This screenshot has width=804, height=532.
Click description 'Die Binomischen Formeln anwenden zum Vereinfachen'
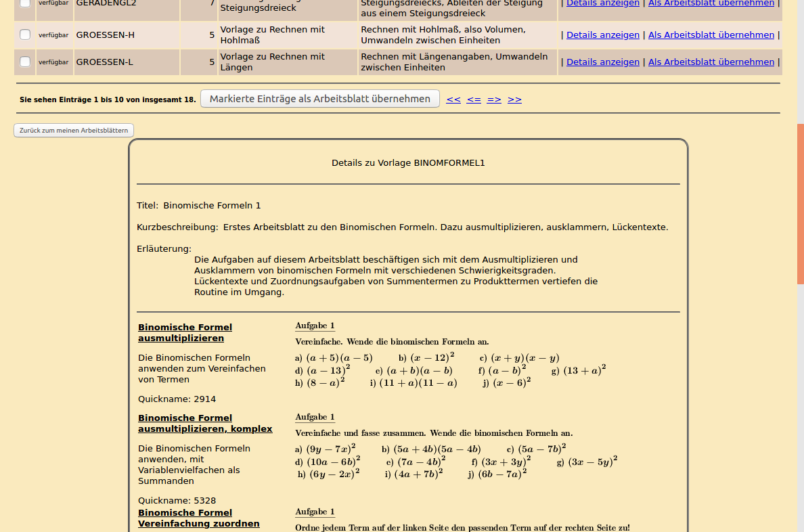[202, 368]
